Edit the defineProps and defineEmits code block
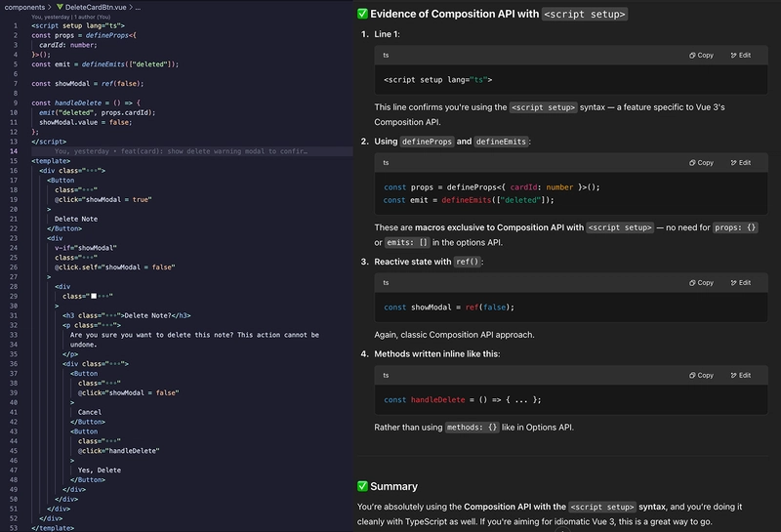Image resolution: width=781 pixels, height=532 pixels. coord(741,163)
